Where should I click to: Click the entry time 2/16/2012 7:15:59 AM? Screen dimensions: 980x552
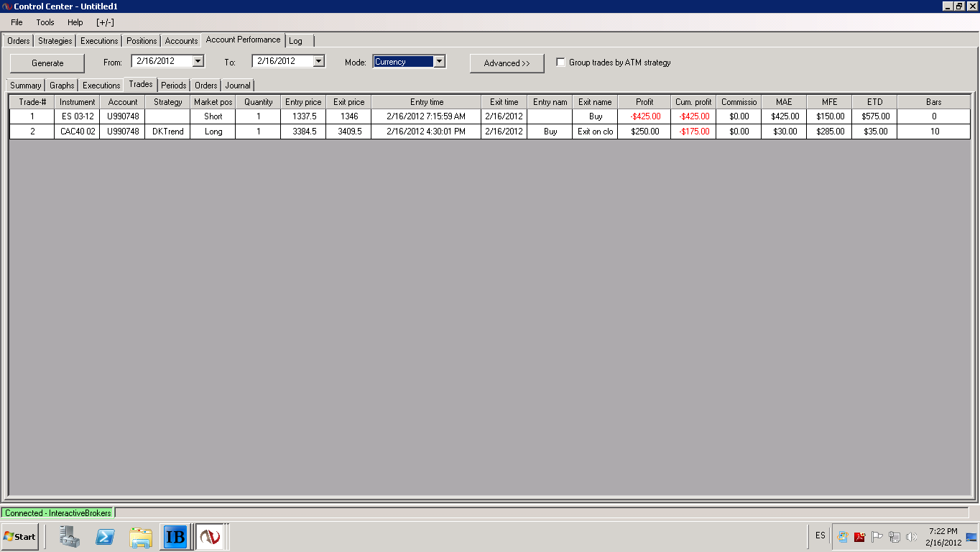point(426,116)
